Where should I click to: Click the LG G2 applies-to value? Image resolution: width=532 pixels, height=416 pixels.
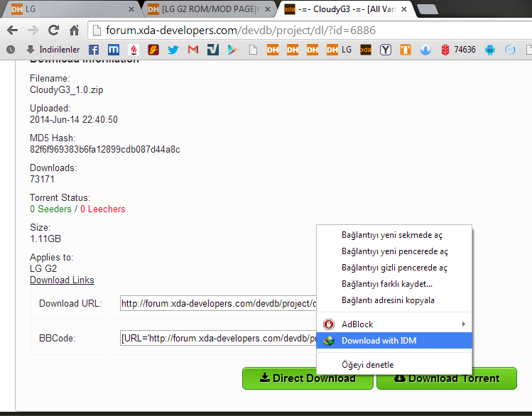(43, 269)
